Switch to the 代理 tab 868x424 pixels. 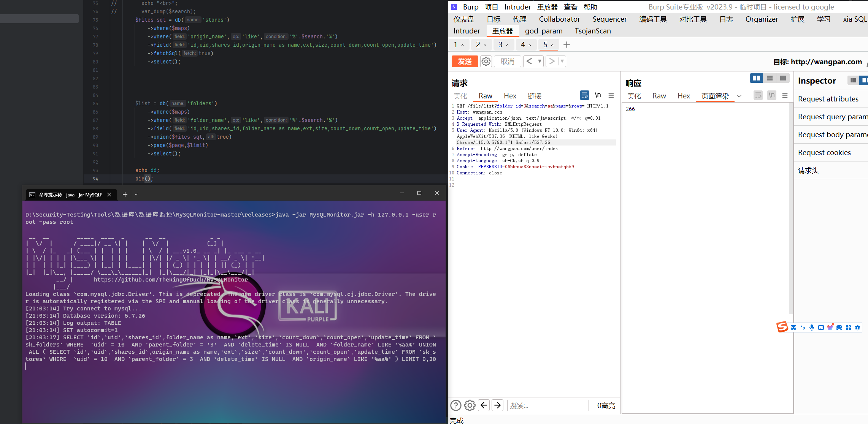coord(519,19)
